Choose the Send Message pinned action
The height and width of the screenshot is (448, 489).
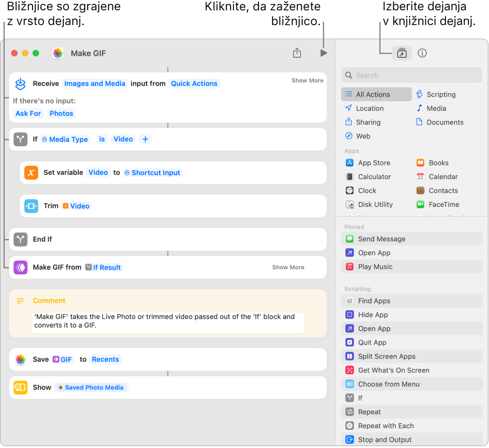[381, 239]
